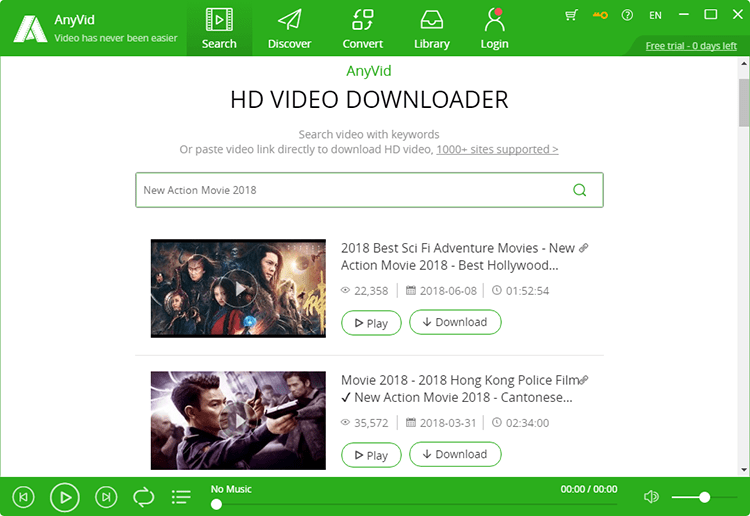
Task: Click the date 2018-06-08
Action: pyautogui.click(x=448, y=291)
